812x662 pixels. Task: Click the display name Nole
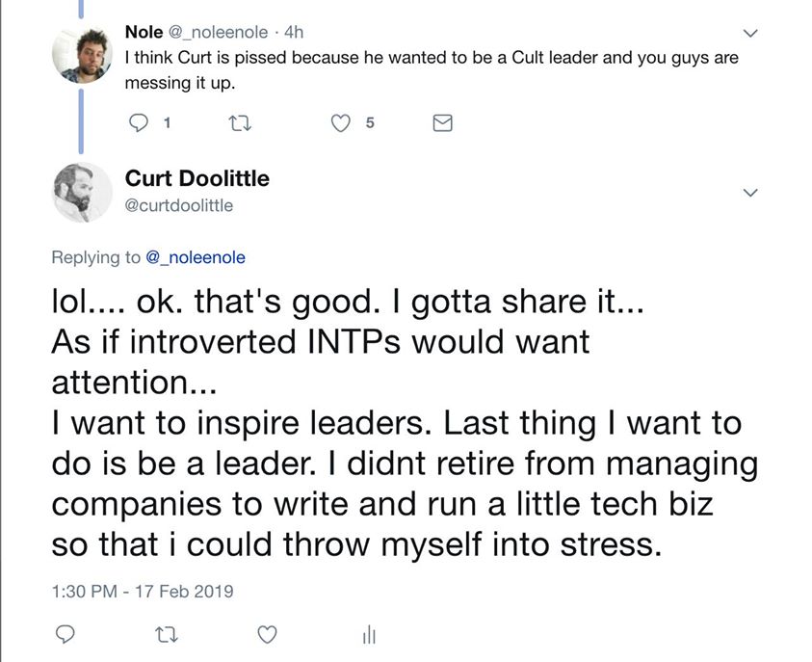(144, 32)
